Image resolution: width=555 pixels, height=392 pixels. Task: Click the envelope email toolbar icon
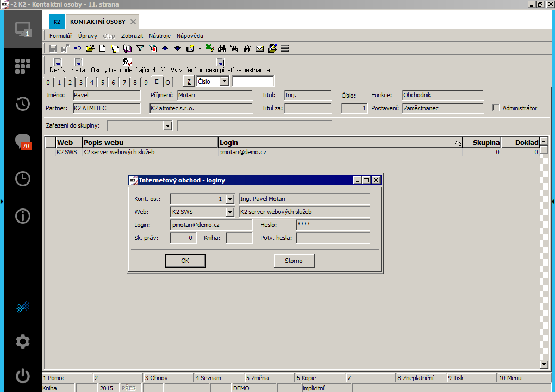pos(260,48)
